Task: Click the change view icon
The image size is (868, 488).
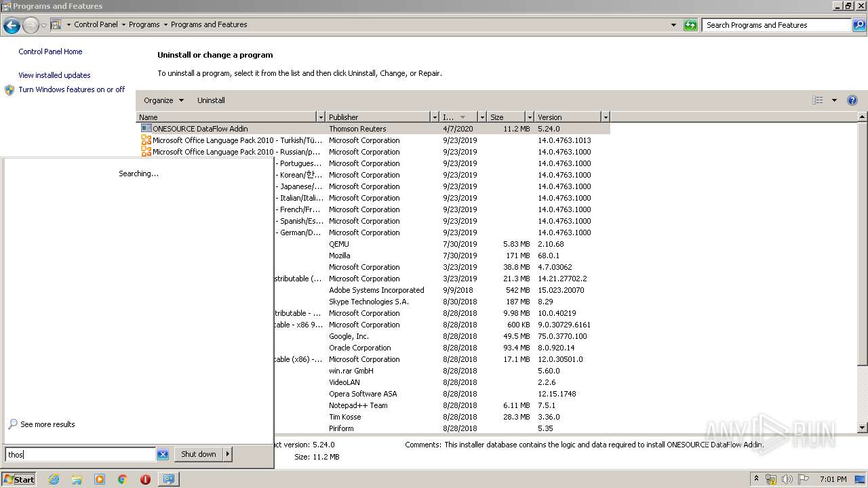Action: pyautogui.click(x=818, y=100)
